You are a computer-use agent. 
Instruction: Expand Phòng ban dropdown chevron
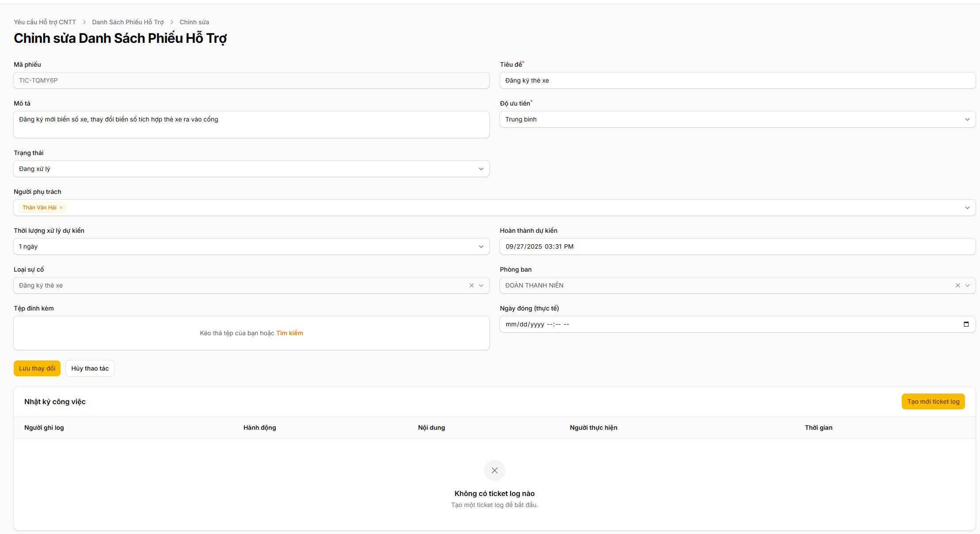pos(968,285)
